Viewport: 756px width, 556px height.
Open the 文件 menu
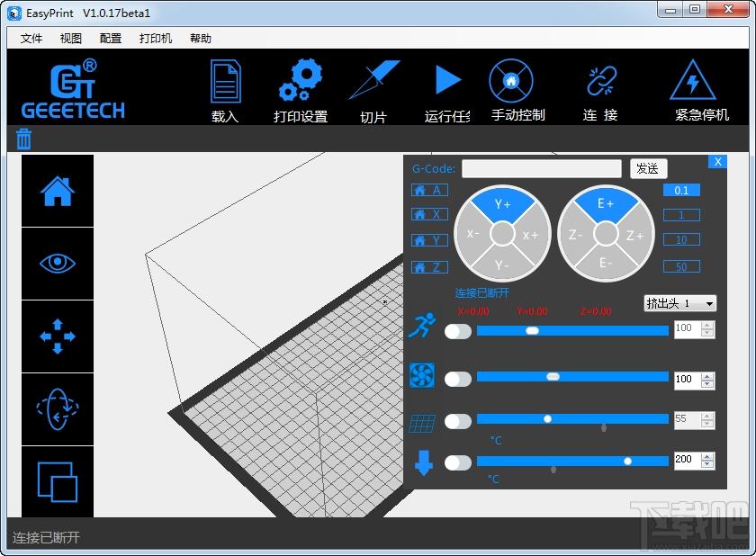pyautogui.click(x=31, y=39)
